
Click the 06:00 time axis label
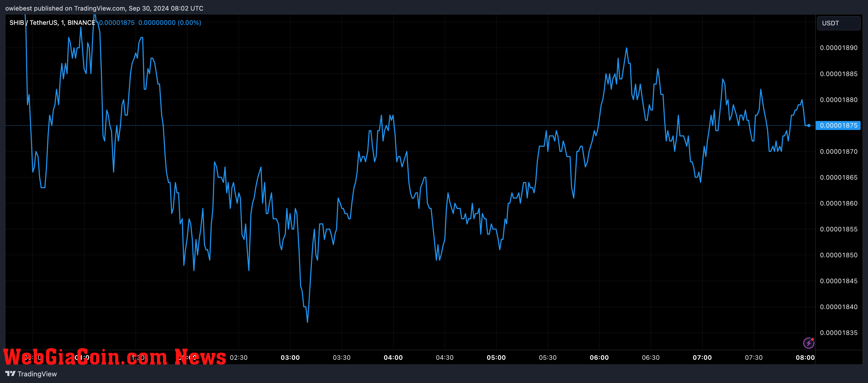tap(599, 357)
